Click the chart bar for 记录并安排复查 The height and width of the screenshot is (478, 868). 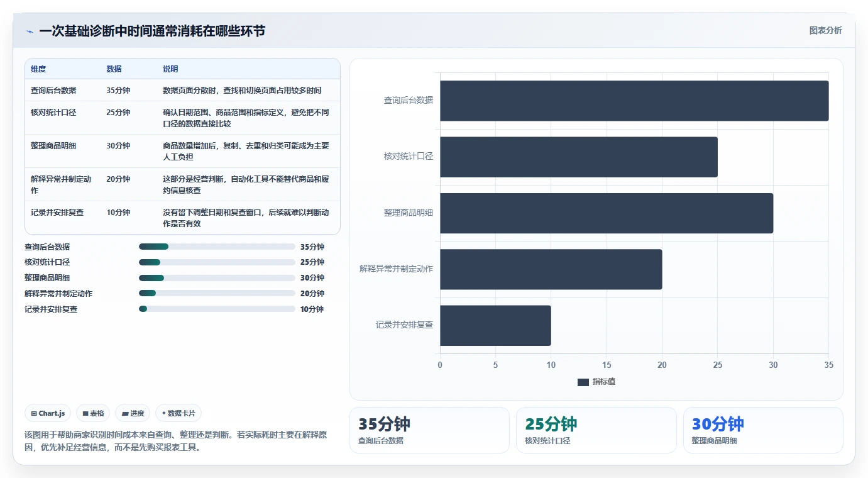pyautogui.click(x=495, y=325)
